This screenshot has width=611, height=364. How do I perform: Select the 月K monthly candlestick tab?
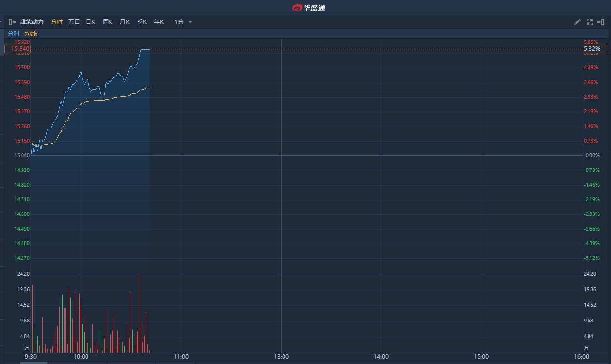(125, 22)
